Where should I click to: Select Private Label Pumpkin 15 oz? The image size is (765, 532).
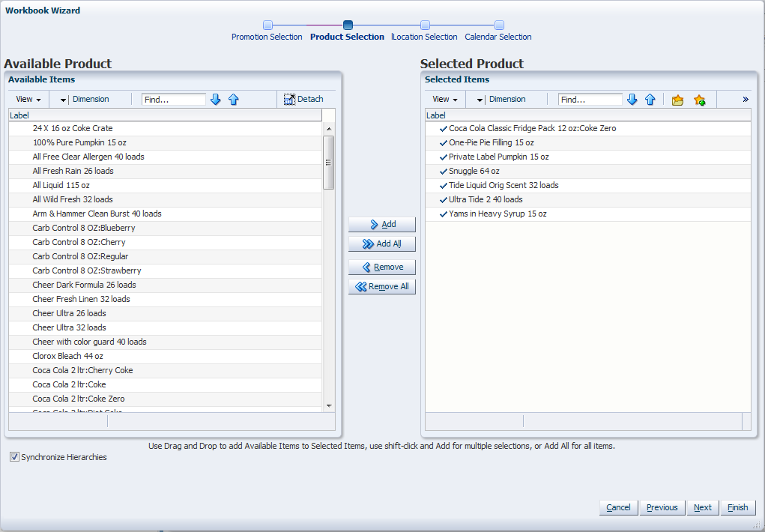588,157
